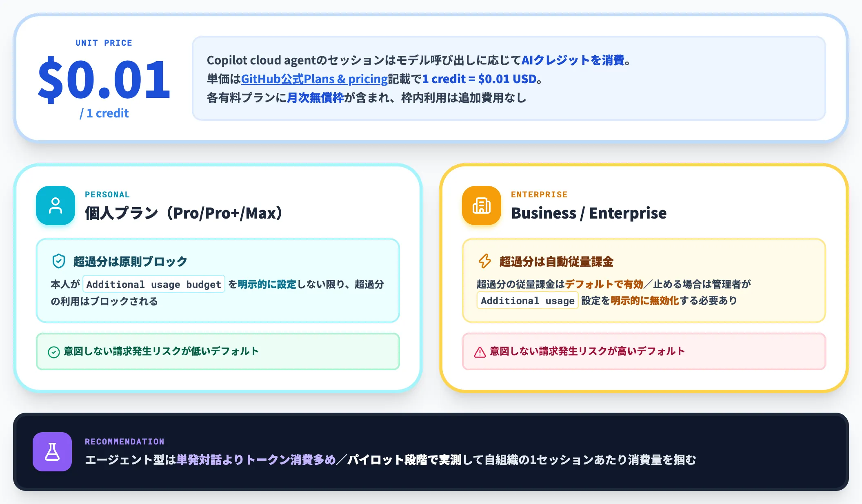Viewport: 862px width, 504px height.
Task: Click the shield check icon beside 超過分は原則ブロック
Action: pyautogui.click(x=59, y=261)
